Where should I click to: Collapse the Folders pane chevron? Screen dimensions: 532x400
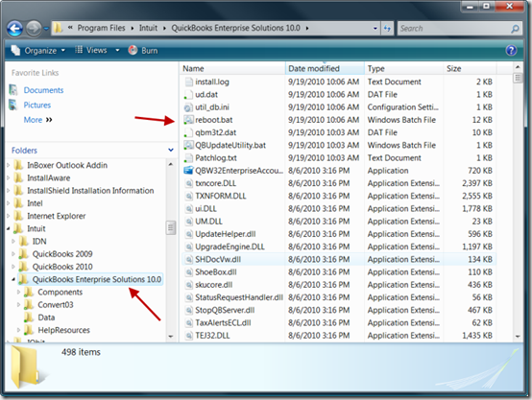tap(171, 150)
